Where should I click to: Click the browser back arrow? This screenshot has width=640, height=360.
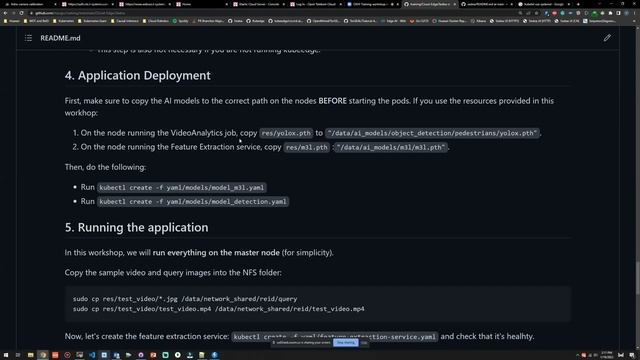5,13
